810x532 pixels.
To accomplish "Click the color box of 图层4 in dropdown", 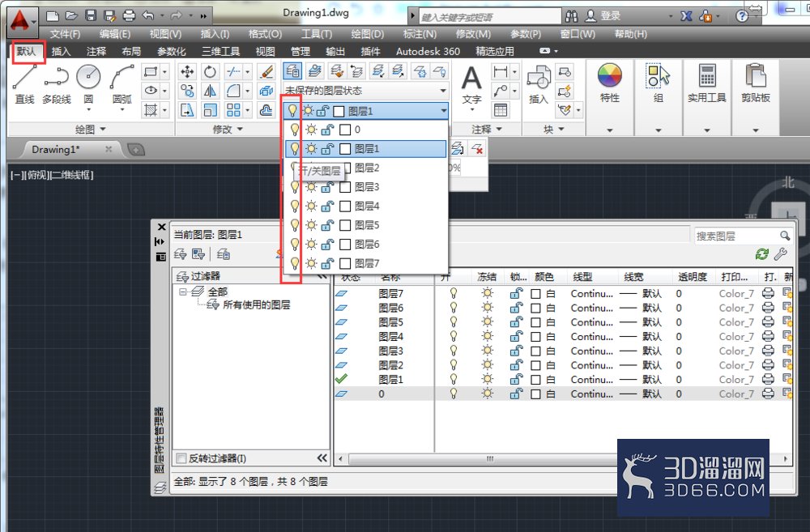I will tap(345, 206).
